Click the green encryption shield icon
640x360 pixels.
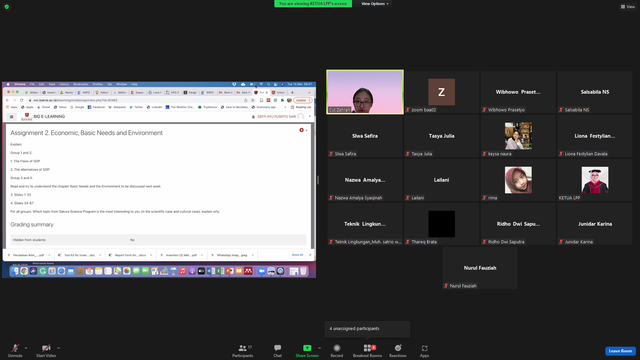7,7
